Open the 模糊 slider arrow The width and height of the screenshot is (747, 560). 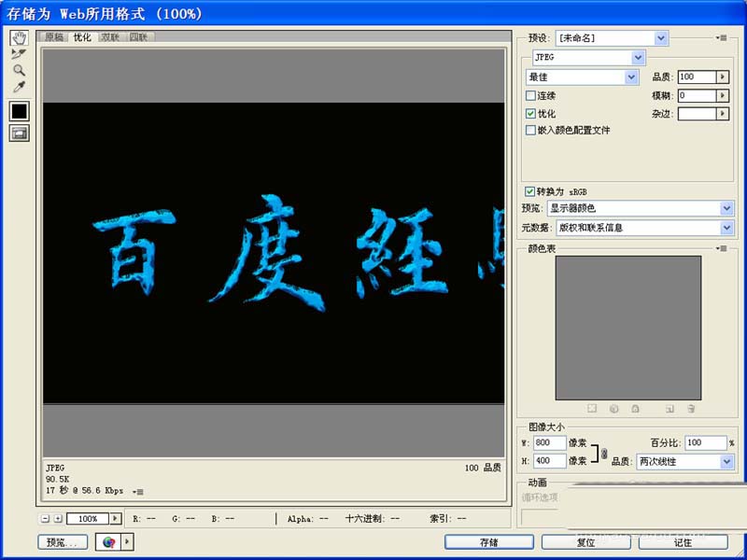click(723, 96)
